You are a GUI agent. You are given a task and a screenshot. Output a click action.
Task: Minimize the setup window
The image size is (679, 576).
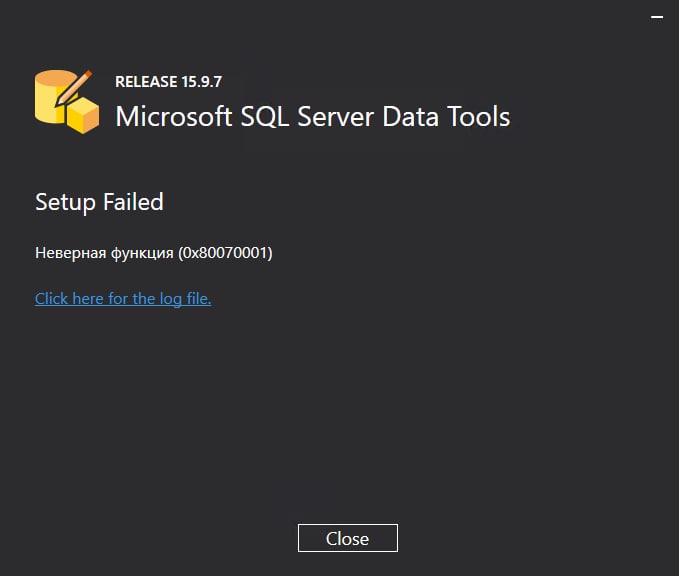(656, 16)
